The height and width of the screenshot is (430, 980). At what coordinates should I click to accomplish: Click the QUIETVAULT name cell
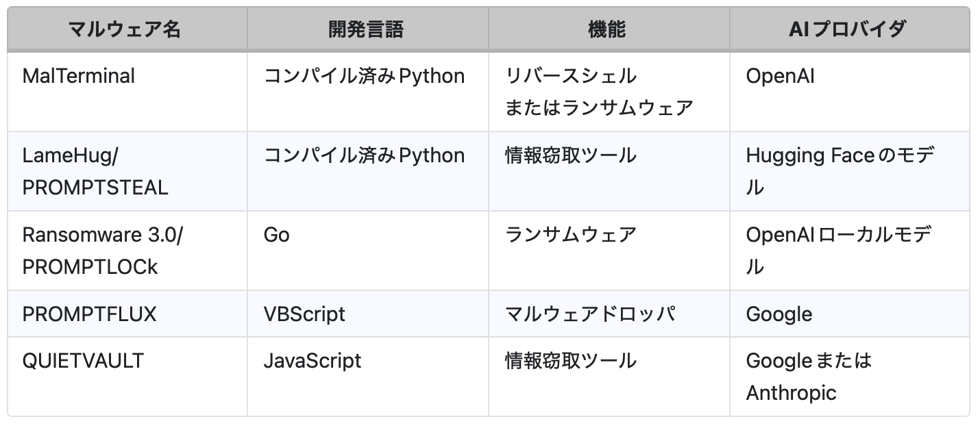click(x=83, y=361)
